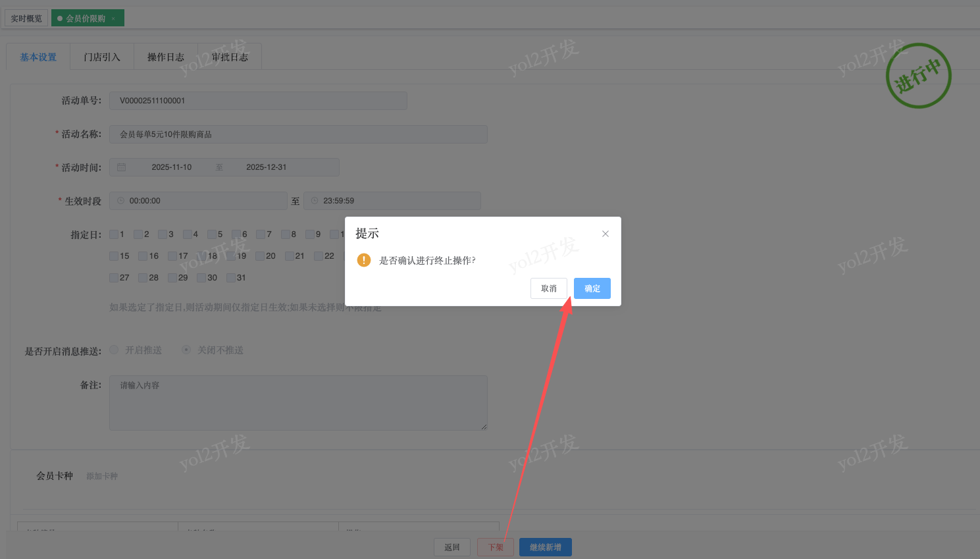Open the 23:59:59 end time picker

(392, 201)
